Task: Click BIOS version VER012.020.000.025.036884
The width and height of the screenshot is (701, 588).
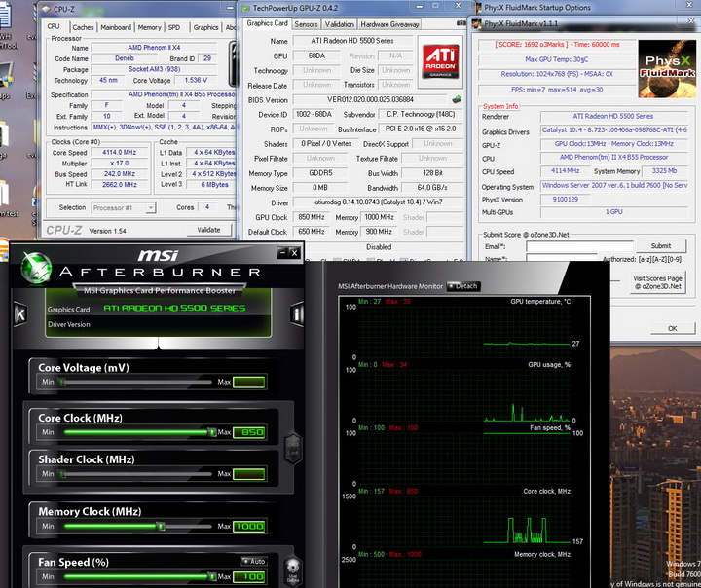Action: point(370,99)
